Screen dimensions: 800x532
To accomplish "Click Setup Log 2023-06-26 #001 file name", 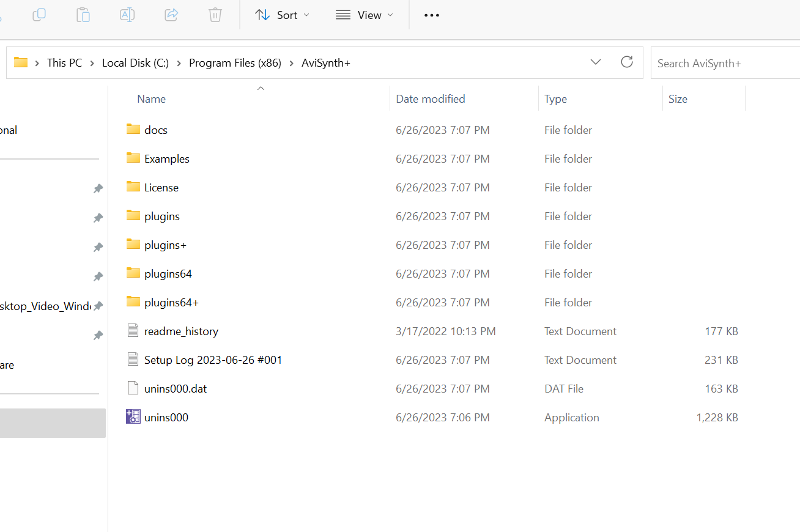I will (x=213, y=360).
